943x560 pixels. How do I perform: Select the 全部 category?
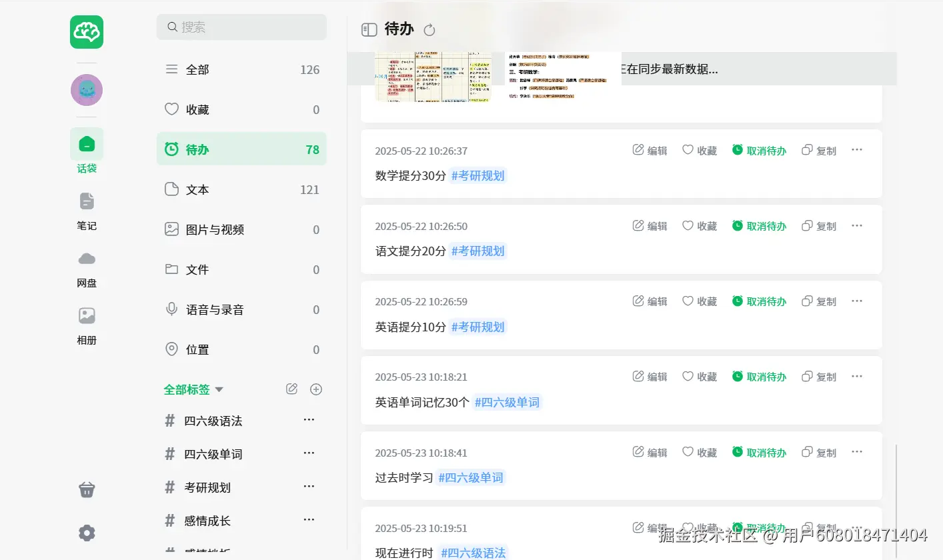pos(241,69)
